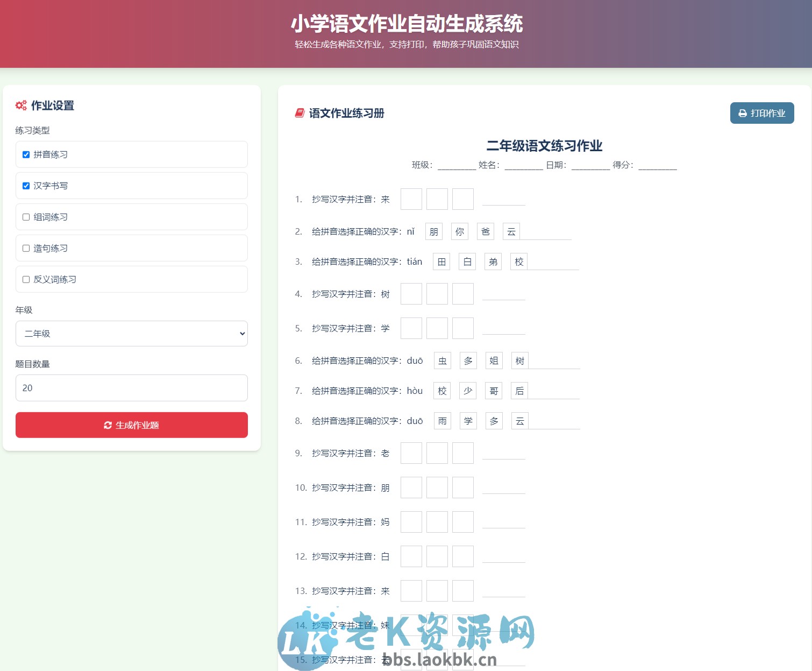Click the refresh icon in 生成作业题 button
The image size is (812, 671).
108,425
